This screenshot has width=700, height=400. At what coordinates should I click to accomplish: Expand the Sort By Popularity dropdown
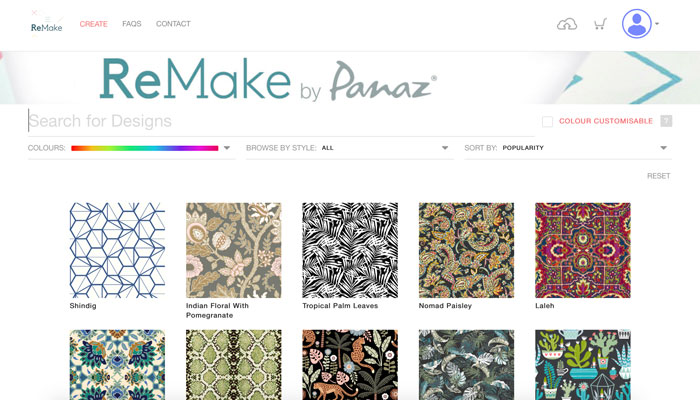(x=663, y=148)
